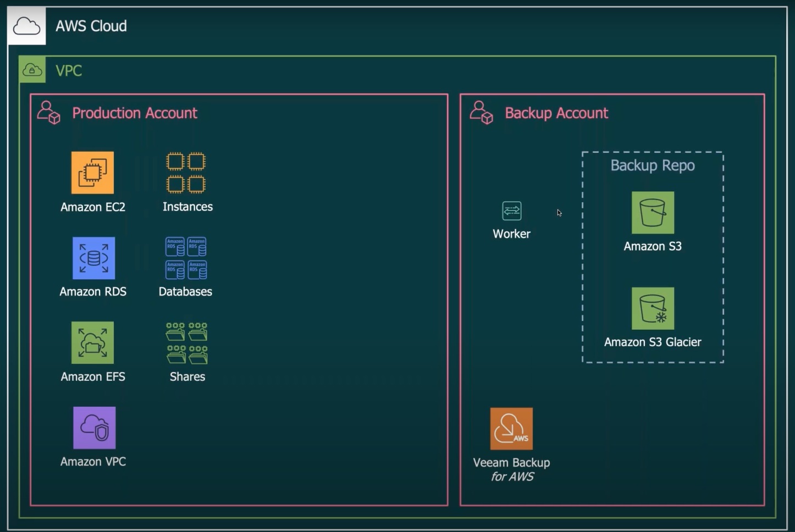Click the Backup Repo heading
The width and height of the screenshot is (795, 532).
[653, 165]
